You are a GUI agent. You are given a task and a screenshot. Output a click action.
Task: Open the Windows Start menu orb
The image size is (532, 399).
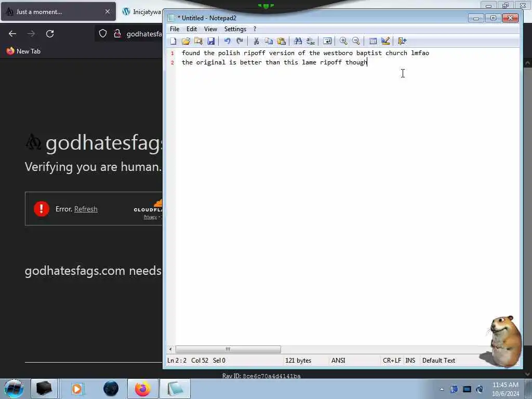pyautogui.click(x=14, y=389)
